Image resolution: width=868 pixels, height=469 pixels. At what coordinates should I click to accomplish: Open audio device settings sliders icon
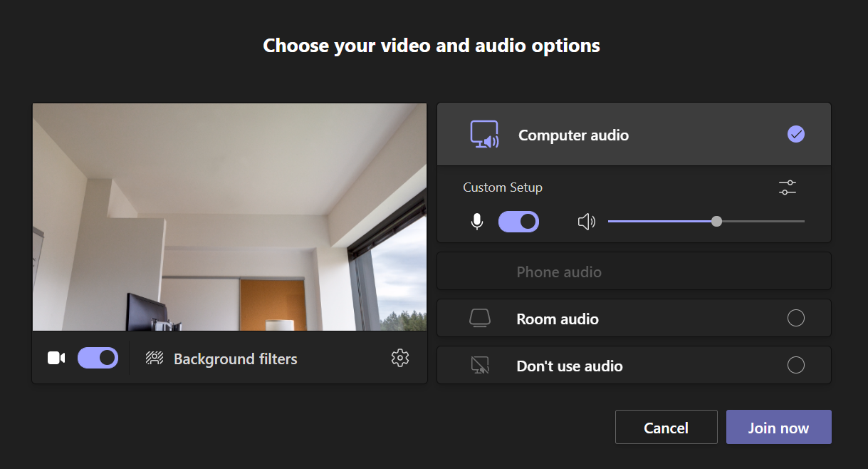(787, 188)
